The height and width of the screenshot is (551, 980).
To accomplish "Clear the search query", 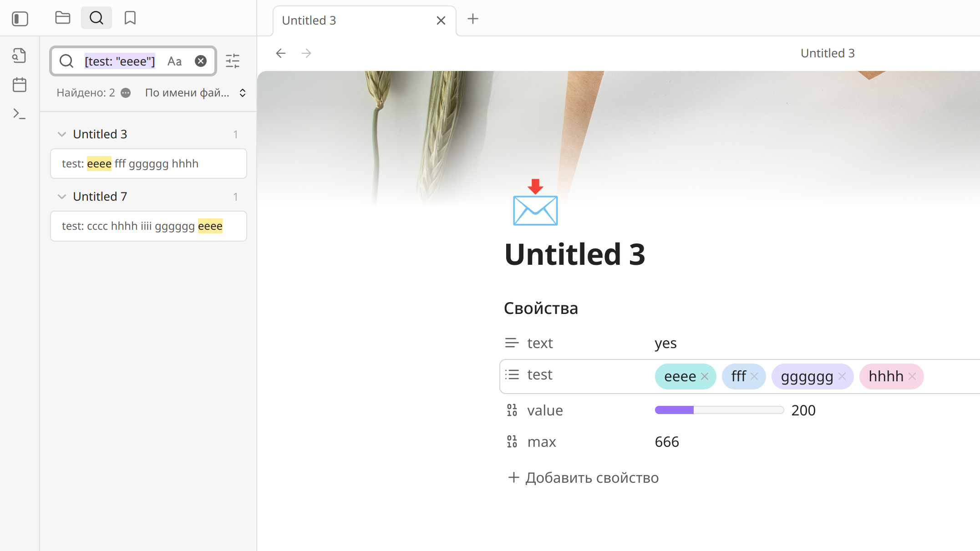I will pyautogui.click(x=201, y=61).
